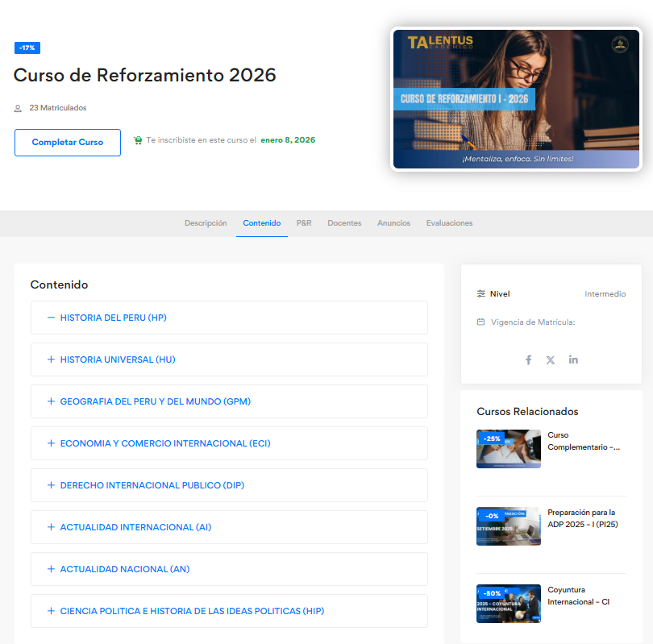Share course on LinkedIn icon
Screen dimensions: 653x644
coord(573,359)
